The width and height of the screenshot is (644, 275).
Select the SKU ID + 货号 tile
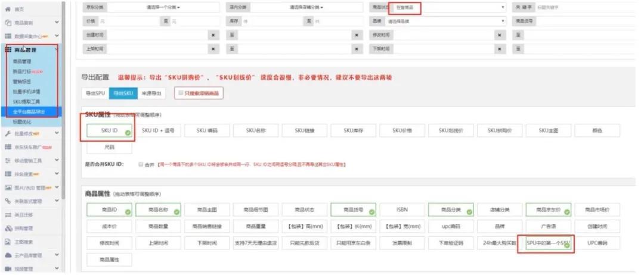click(158, 131)
